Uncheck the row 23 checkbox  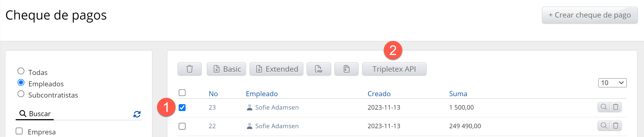[x=182, y=108]
